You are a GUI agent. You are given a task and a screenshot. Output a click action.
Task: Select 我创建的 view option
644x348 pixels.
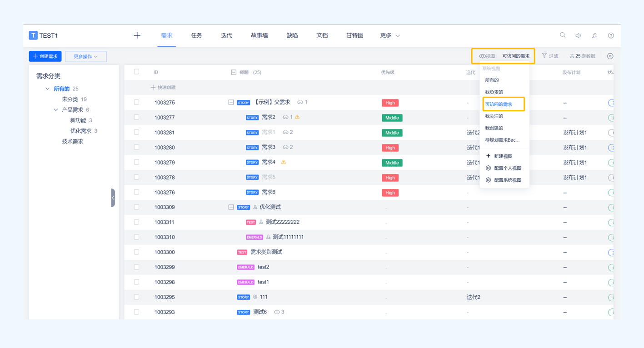click(494, 128)
